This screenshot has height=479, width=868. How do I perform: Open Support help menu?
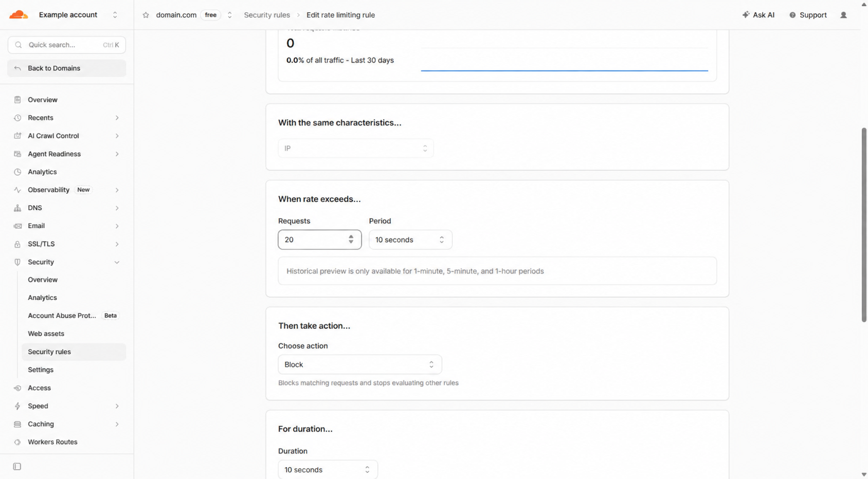pyautogui.click(x=808, y=15)
